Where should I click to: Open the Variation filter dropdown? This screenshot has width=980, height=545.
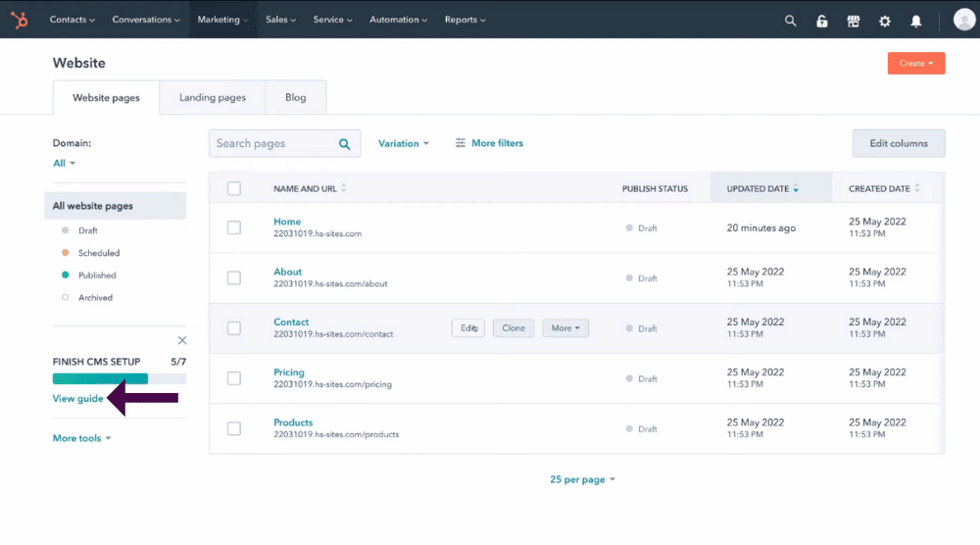[404, 143]
